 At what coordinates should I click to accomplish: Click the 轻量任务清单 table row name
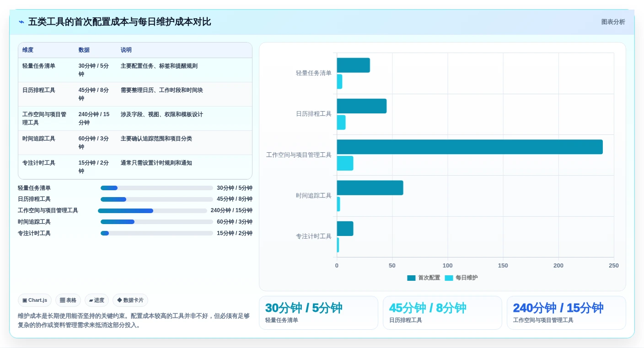[x=39, y=66]
